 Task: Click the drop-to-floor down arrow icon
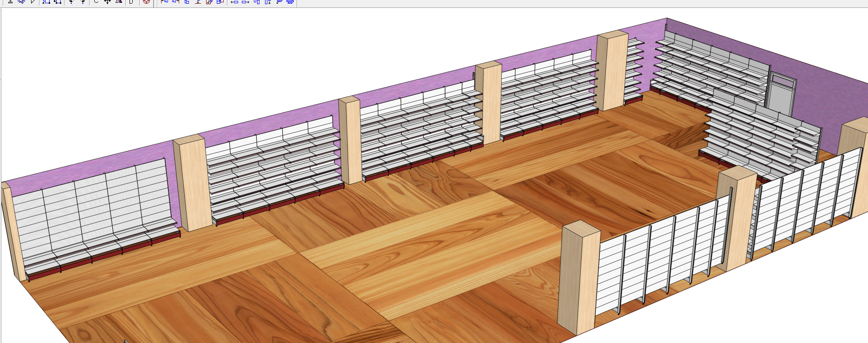click(x=198, y=2)
